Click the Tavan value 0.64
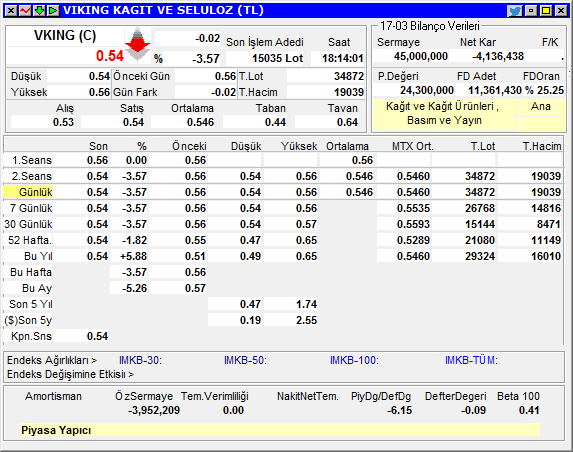The width and height of the screenshot is (573, 452). tap(348, 122)
